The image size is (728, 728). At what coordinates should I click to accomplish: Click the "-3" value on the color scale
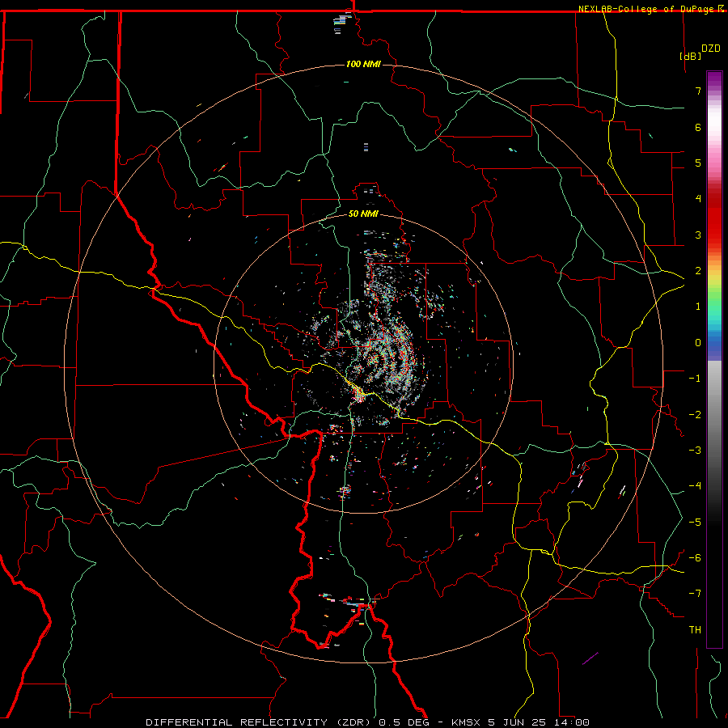(695, 451)
